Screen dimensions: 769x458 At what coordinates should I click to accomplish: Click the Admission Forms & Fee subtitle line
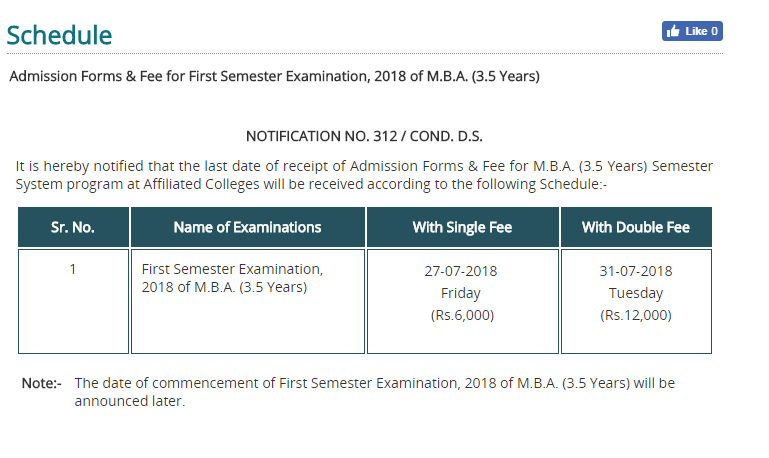(274, 76)
